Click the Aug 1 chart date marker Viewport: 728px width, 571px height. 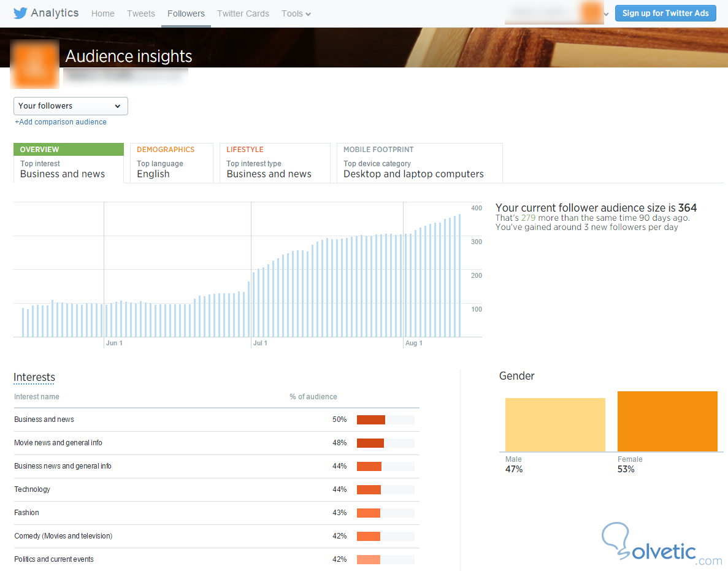coord(414,343)
